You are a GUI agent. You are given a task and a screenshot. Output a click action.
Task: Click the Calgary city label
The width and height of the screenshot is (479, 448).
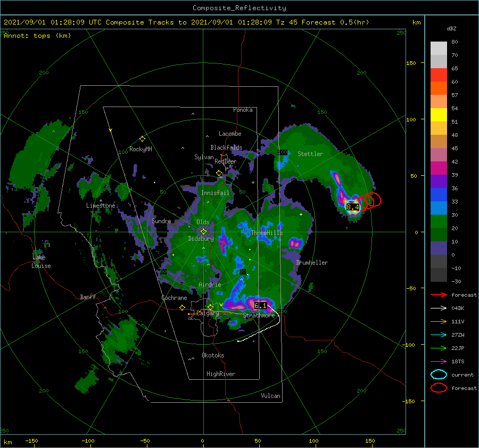pos(208,313)
